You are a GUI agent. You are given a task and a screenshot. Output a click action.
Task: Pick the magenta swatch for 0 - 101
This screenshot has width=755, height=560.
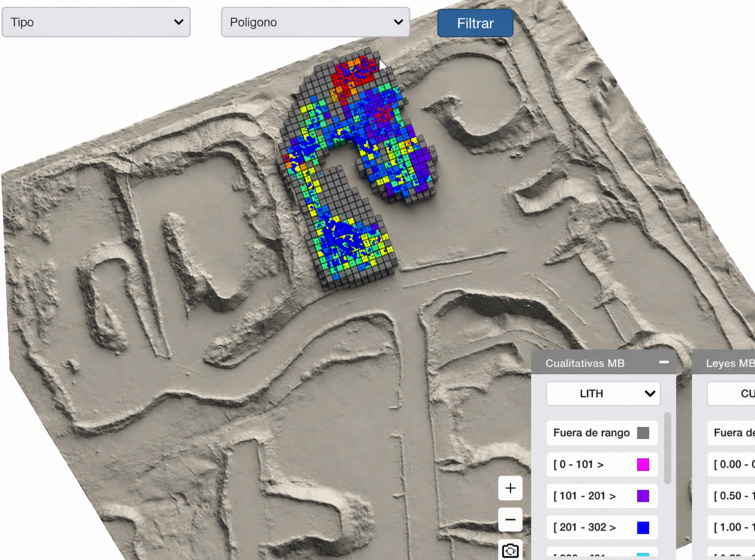(x=643, y=465)
